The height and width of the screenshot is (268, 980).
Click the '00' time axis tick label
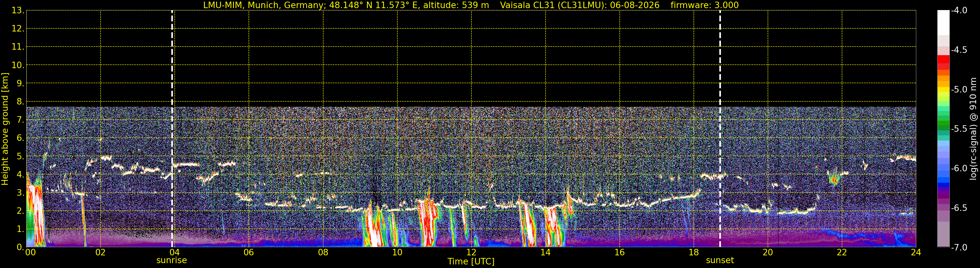(30, 252)
